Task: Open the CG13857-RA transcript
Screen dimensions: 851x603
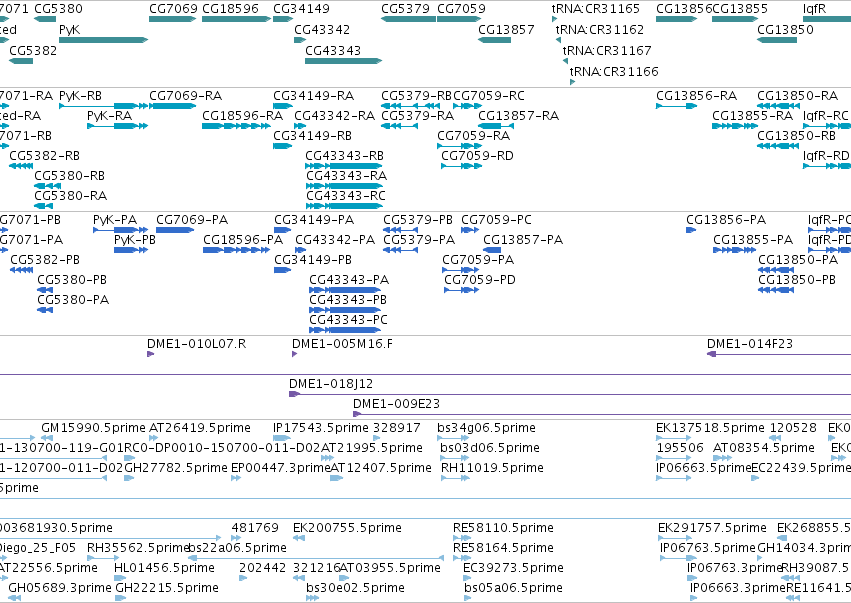Action: [x=494, y=126]
